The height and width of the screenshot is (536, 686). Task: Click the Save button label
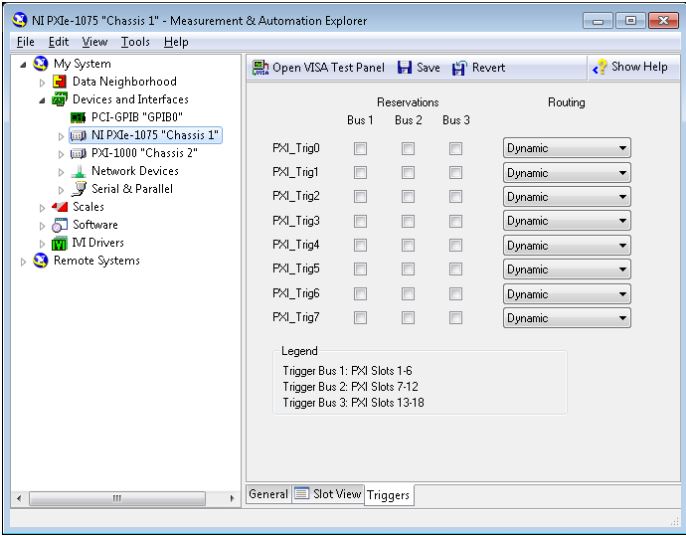pyautogui.click(x=428, y=68)
